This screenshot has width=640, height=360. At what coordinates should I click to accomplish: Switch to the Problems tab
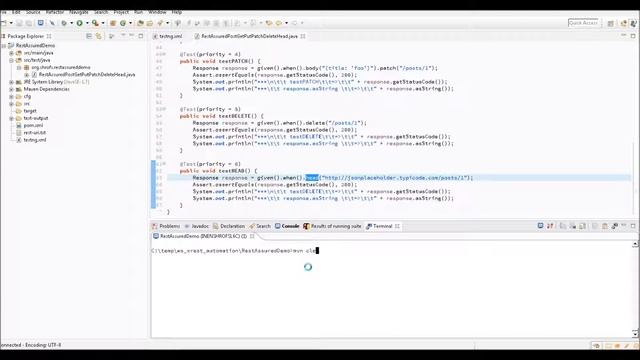click(x=166, y=226)
